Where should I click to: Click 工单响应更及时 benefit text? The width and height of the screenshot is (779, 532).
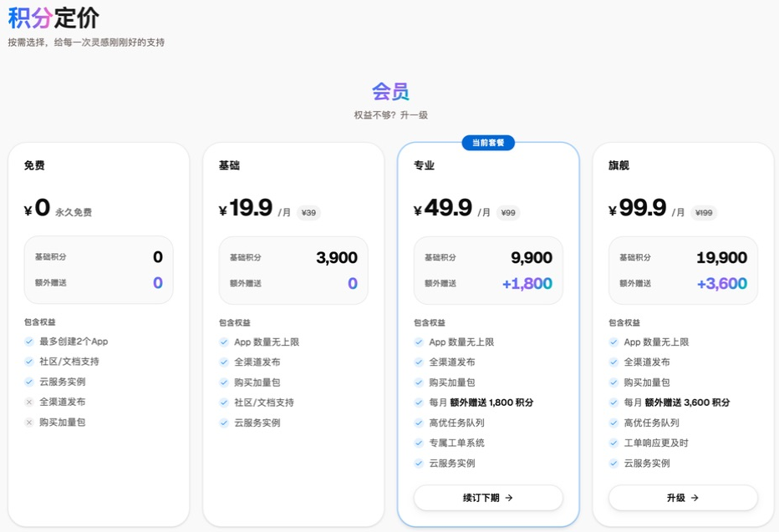pos(656,443)
